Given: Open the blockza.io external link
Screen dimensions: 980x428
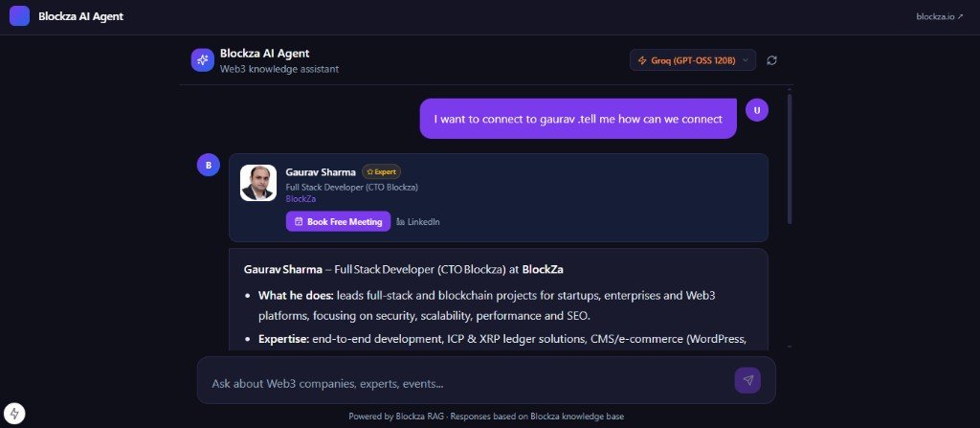Looking at the screenshot, I should 940,17.
